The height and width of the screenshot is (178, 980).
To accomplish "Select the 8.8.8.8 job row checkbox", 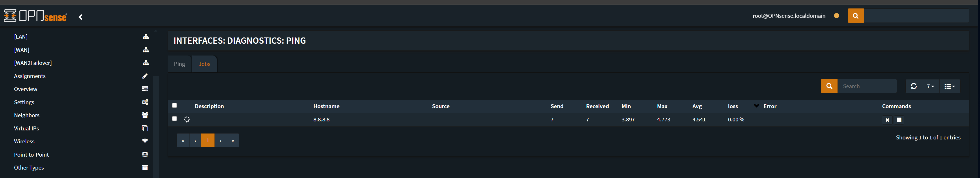I will pyautogui.click(x=175, y=119).
